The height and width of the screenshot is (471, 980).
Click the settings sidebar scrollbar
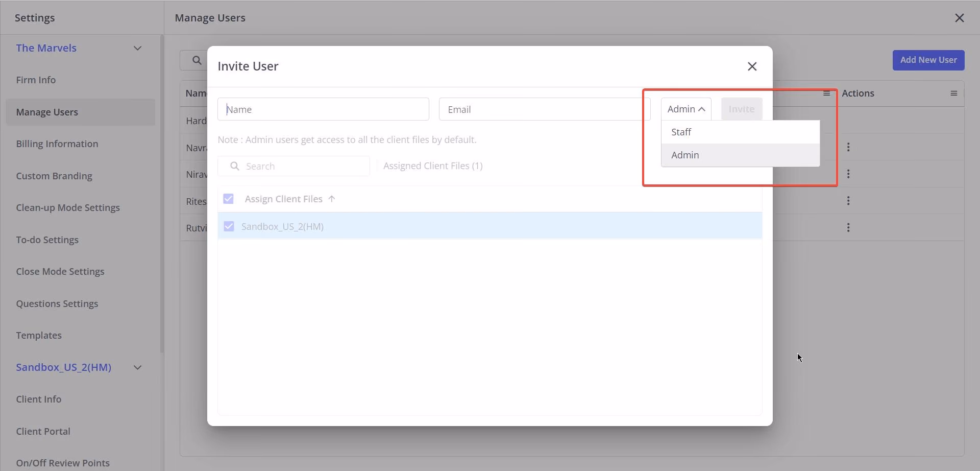click(162, 194)
